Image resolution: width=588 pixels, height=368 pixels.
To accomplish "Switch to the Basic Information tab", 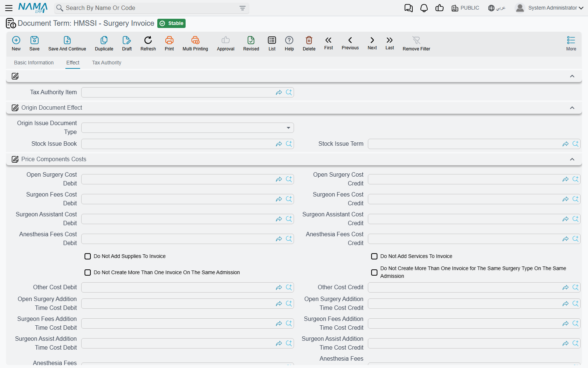I will (34, 63).
